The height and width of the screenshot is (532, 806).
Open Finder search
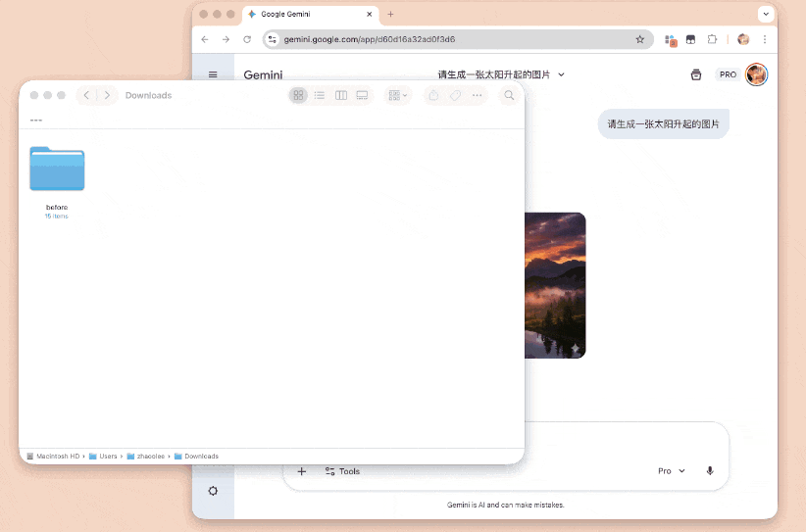508,95
